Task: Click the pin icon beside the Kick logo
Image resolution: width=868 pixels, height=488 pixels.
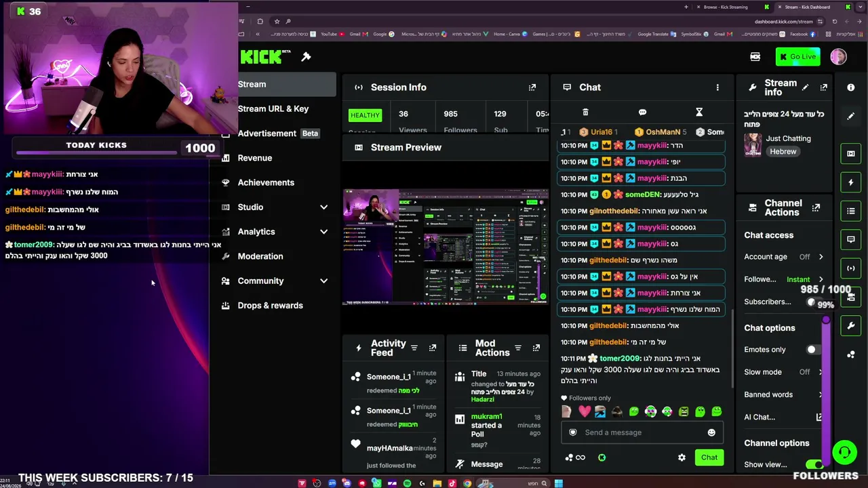Action: tap(306, 57)
